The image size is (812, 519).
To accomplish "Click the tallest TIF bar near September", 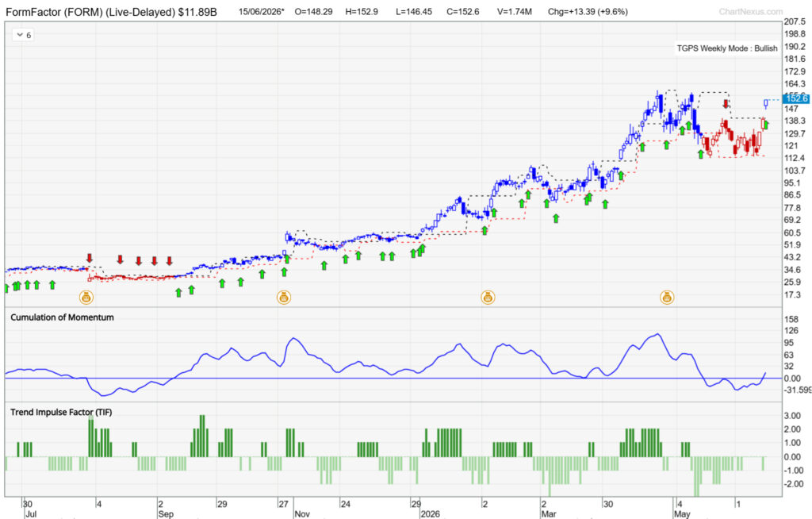I will tap(202, 436).
